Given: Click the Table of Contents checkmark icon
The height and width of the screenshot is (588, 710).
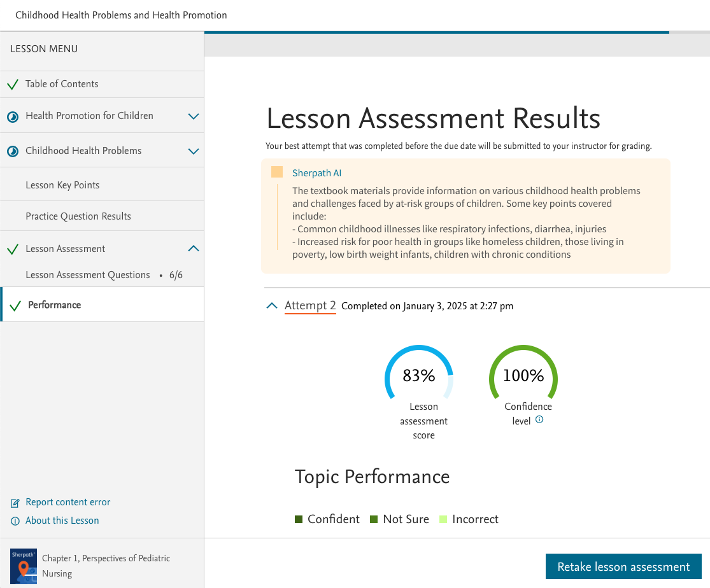Looking at the screenshot, I should click(x=13, y=84).
